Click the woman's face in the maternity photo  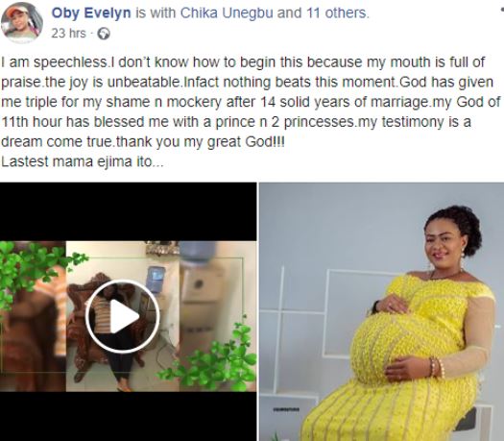(x=444, y=242)
